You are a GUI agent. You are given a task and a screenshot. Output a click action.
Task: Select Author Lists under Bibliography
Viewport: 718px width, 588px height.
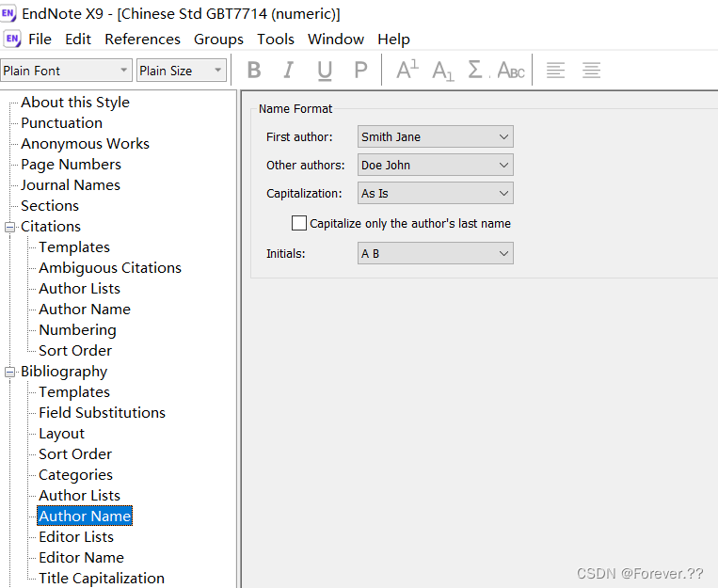(79, 496)
